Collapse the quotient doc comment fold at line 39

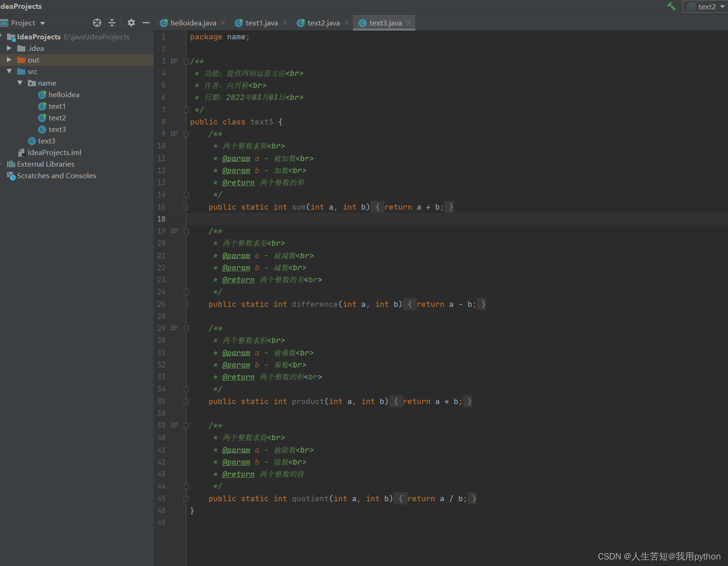(x=186, y=426)
